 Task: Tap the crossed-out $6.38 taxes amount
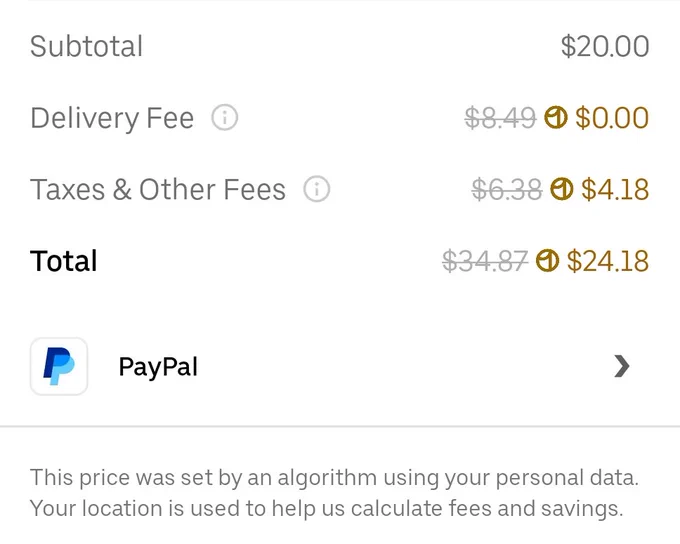(507, 190)
